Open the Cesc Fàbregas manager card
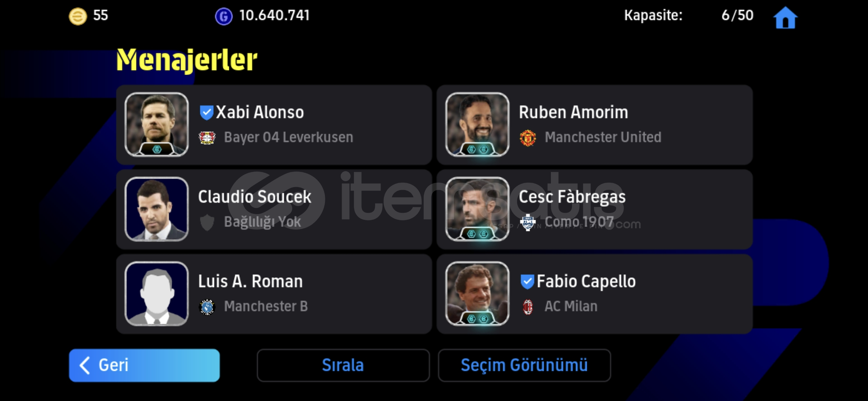 pyautogui.click(x=595, y=209)
